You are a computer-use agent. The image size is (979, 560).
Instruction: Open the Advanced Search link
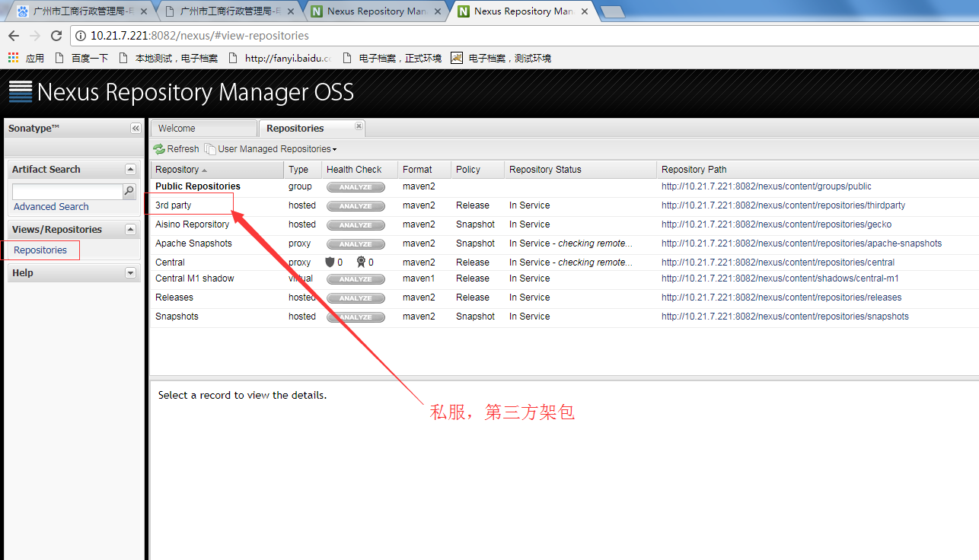click(51, 207)
